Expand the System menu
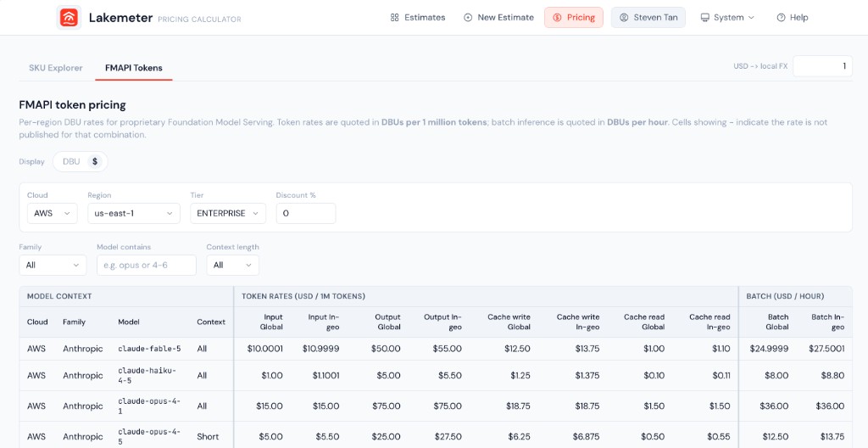This screenshot has width=868, height=448. [727, 18]
